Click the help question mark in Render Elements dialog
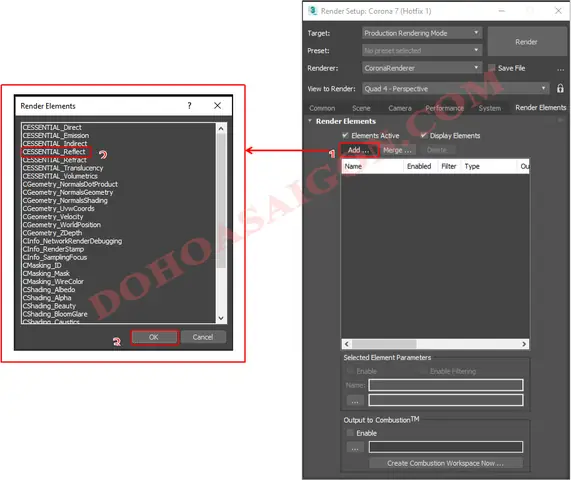Image resolution: width=571 pixels, height=480 pixels. point(189,106)
